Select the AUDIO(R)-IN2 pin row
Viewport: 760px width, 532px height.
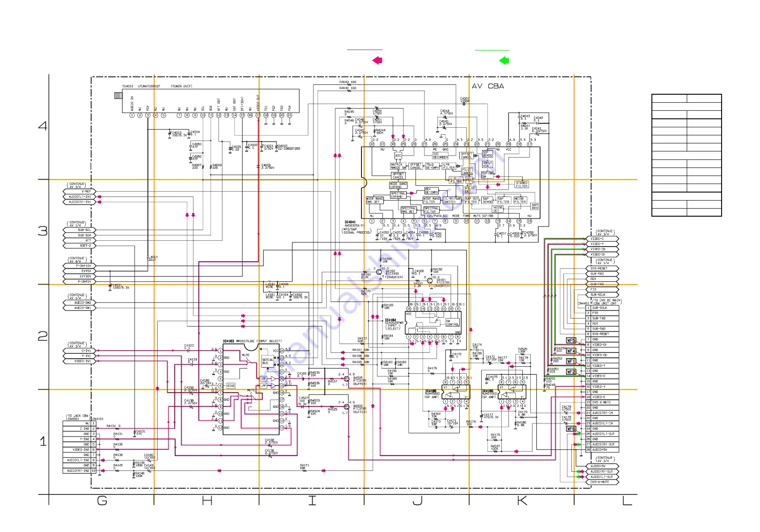pyautogui.click(x=80, y=471)
